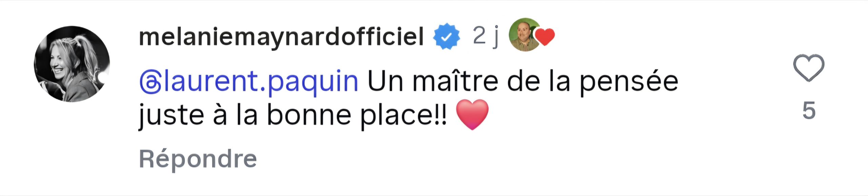Open the laurent.paquin mention link
The height and width of the screenshot is (196, 868).
(260, 82)
